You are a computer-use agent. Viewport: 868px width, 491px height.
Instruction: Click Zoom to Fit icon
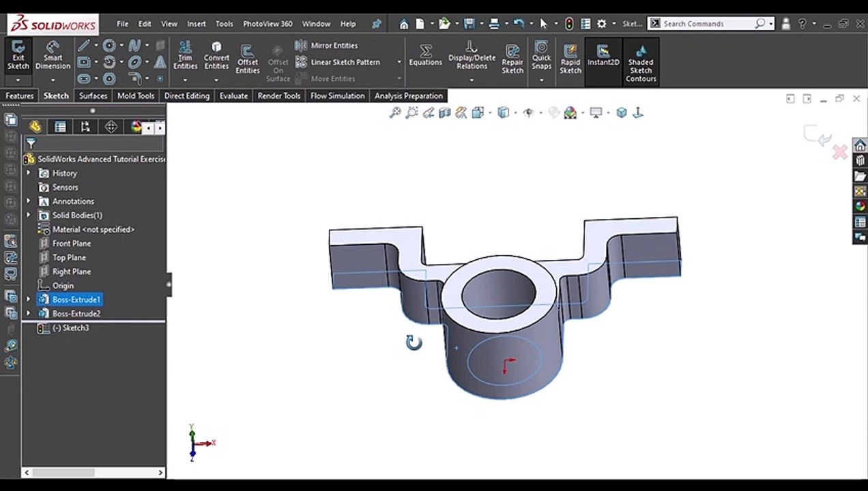coord(394,113)
